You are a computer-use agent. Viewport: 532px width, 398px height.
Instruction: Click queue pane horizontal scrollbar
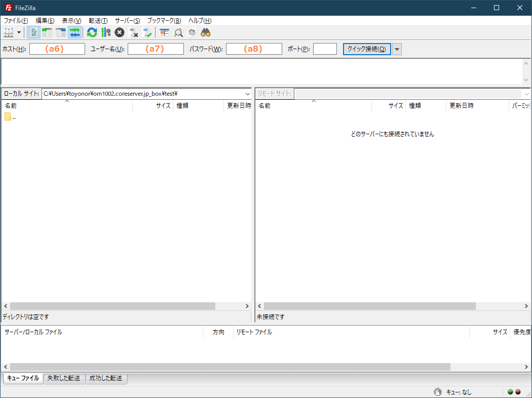point(230,367)
